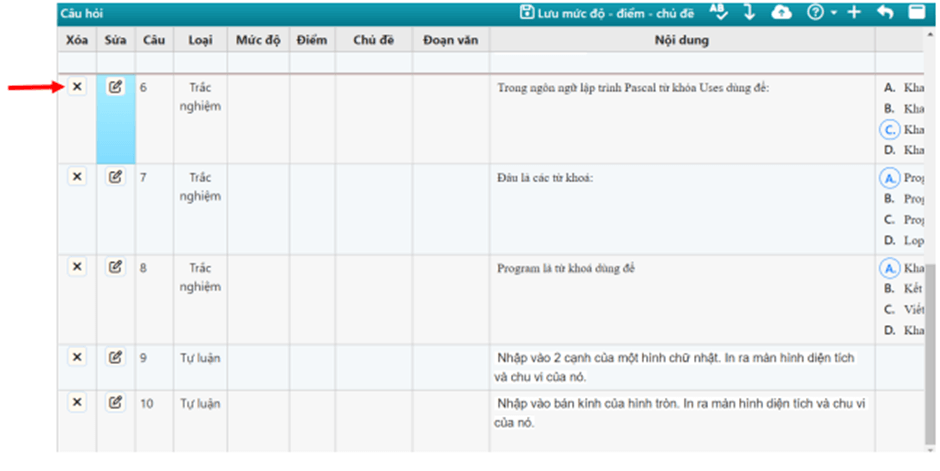
Task: Maximize the Câu hỏi panel window icon
Action: click(916, 12)
